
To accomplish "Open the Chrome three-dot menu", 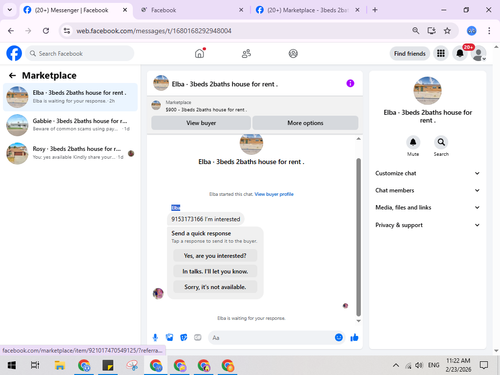I will 489,31.
